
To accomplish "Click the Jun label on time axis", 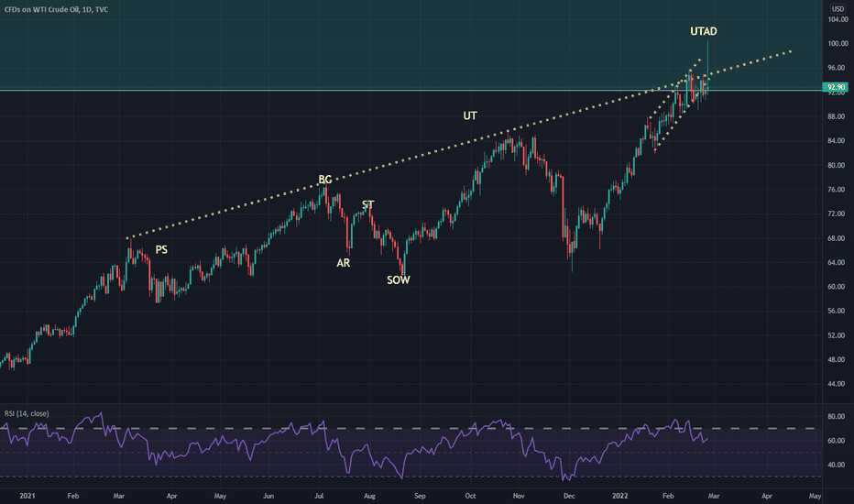I will [268, 496].
